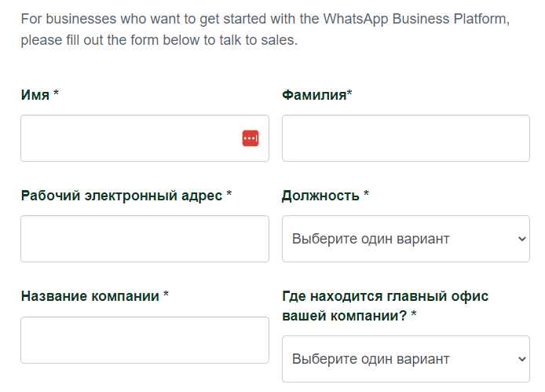This screenshot has width=545, height=392.
Task: Focus the Имя text field
Action: 144,138
